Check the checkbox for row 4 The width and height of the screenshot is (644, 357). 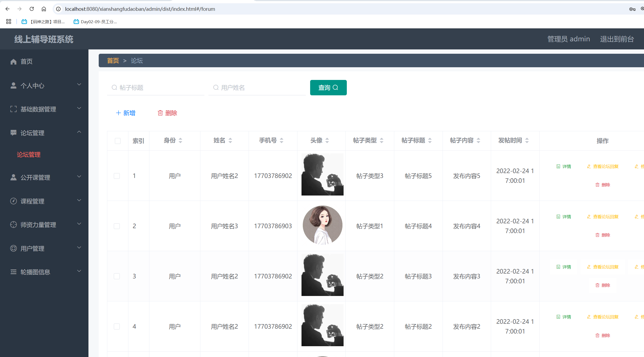pyautogui.click(x=117, y=326)
